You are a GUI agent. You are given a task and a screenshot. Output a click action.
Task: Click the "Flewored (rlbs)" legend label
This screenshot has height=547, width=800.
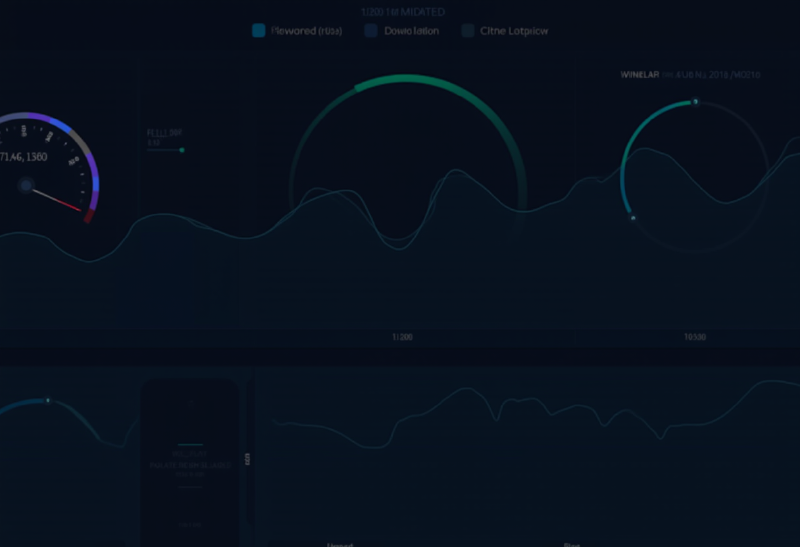point(307,31)
